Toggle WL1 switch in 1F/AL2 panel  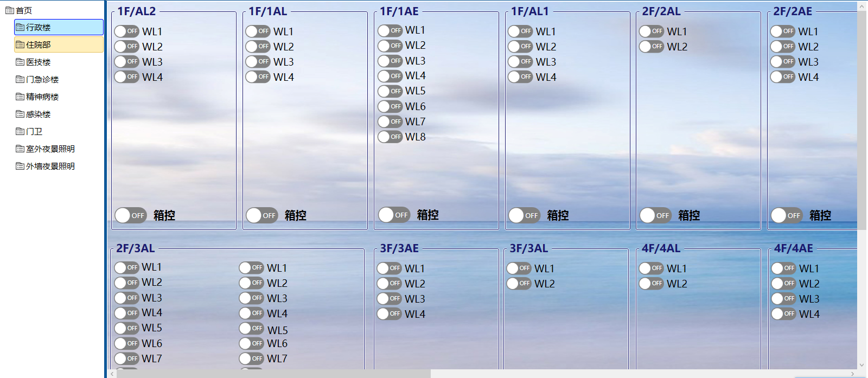[x=126, y=31]
